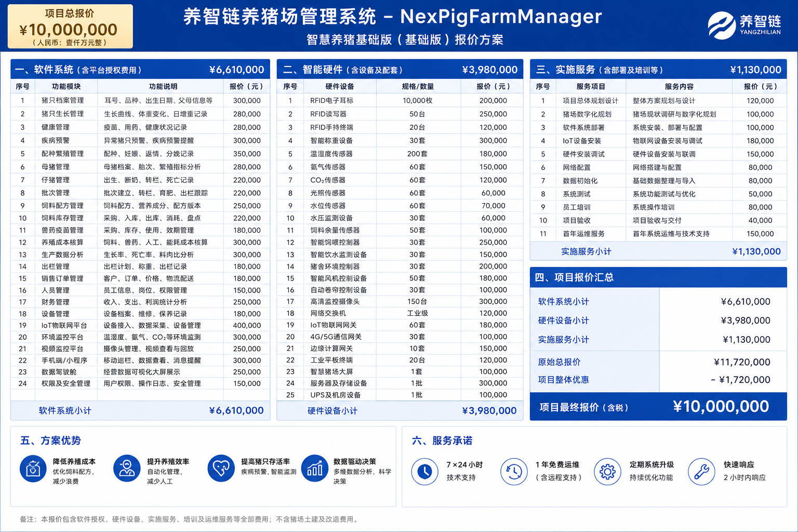Screen dimensions: 798x532
Task: Select the 项目整体优惠 label
Action: (x=564, y=380)
